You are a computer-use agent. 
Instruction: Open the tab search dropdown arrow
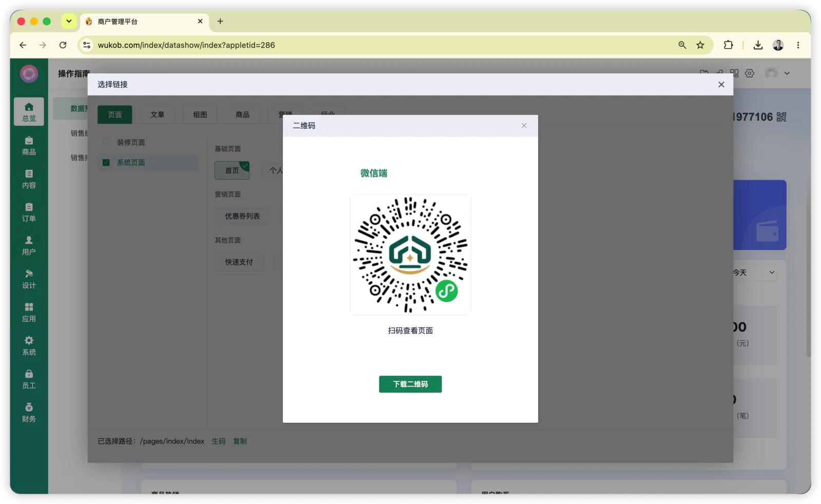(x=69, y=21)
